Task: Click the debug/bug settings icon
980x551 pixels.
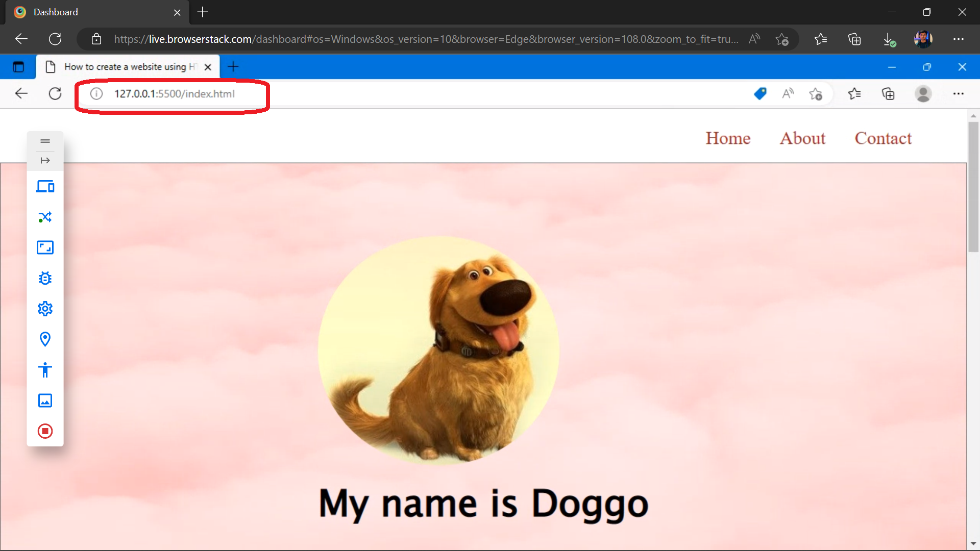Action: 45,278
